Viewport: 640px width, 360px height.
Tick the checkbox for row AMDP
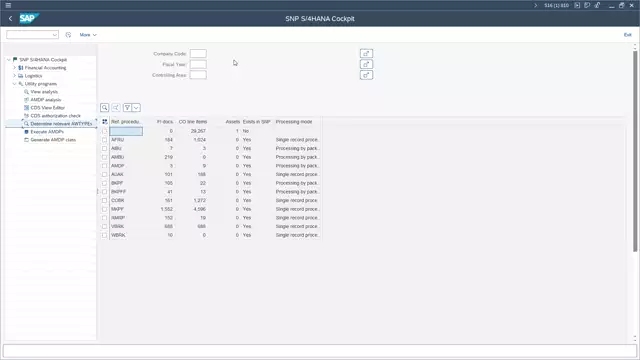(x=104, y=166)
